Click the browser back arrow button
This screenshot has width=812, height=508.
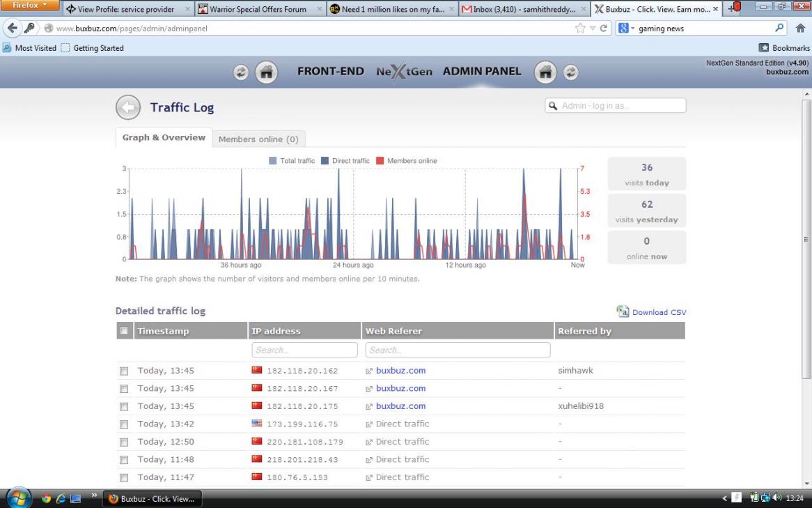pyautogui.click(x=13, y=28)
